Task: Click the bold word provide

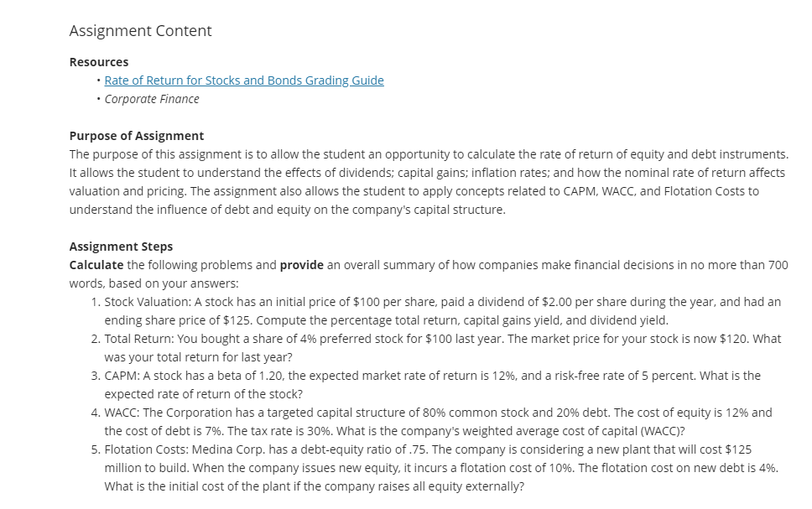Action: 302,265
